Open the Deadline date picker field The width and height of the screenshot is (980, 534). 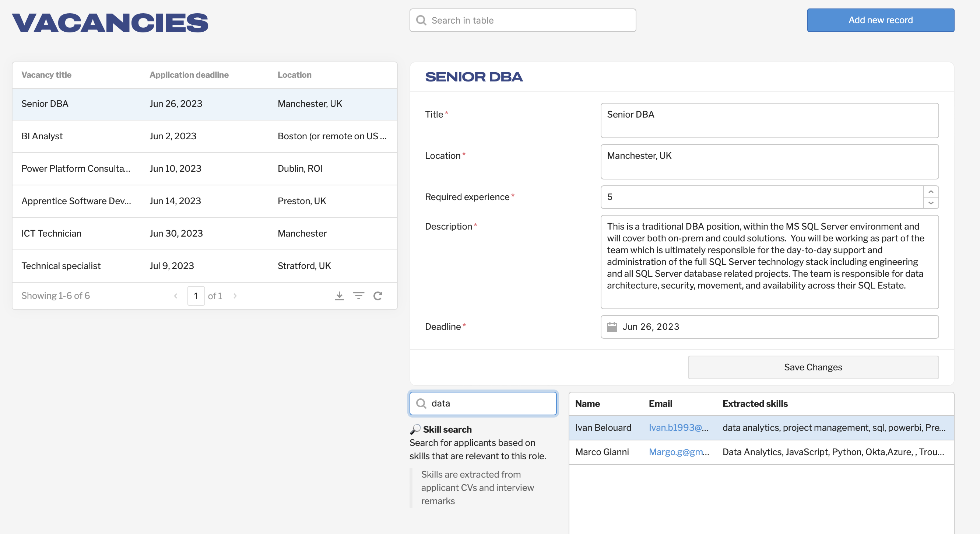coord(769,327)
